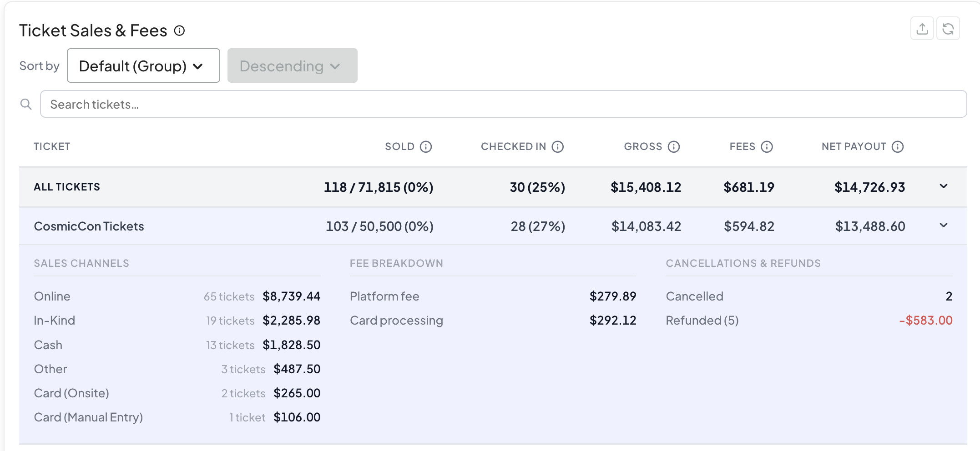Click the Fees column info icon

(767, 147)
